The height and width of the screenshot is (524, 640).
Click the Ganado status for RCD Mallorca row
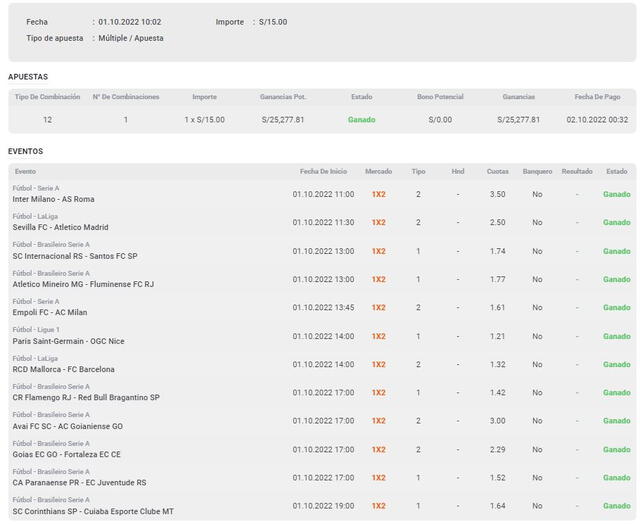point(617,364)
